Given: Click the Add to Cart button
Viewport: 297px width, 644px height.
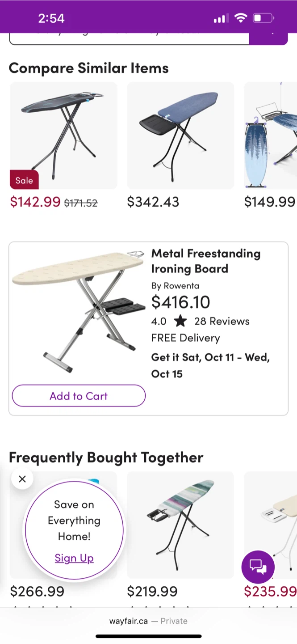Looking at the screenshot, I should click(x=79, y=396).
